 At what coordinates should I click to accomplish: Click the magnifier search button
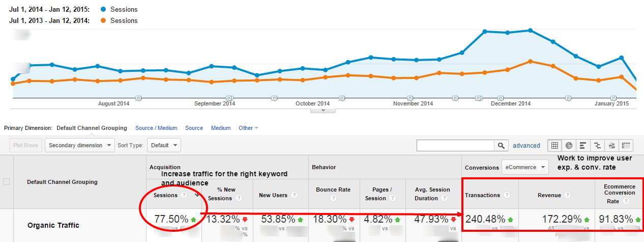click(x=501, y=146)
